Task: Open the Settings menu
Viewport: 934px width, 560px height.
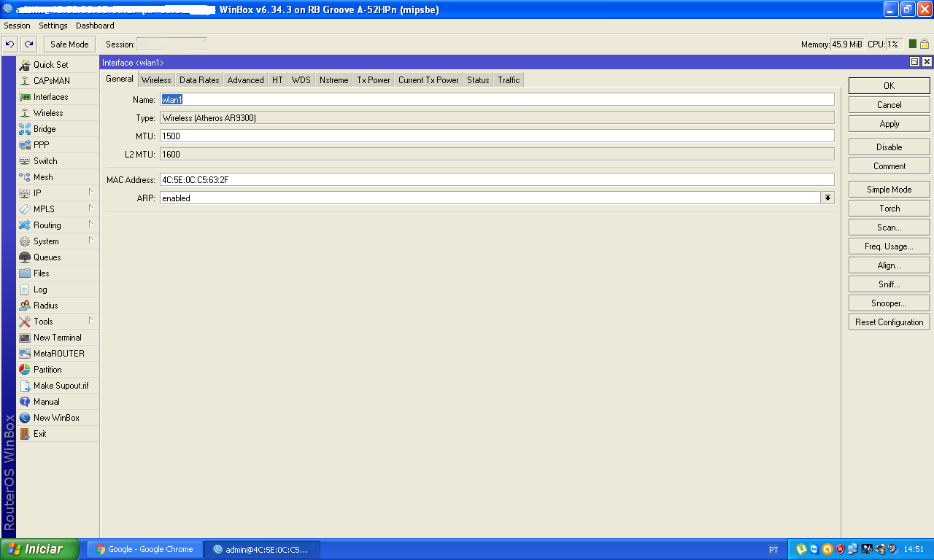Action: [53, 26]
